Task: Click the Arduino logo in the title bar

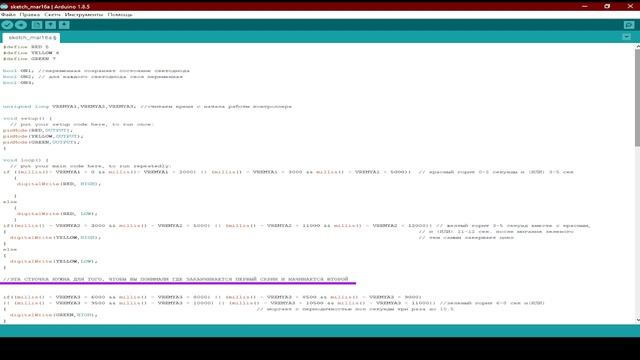Action: coord(4,7)
